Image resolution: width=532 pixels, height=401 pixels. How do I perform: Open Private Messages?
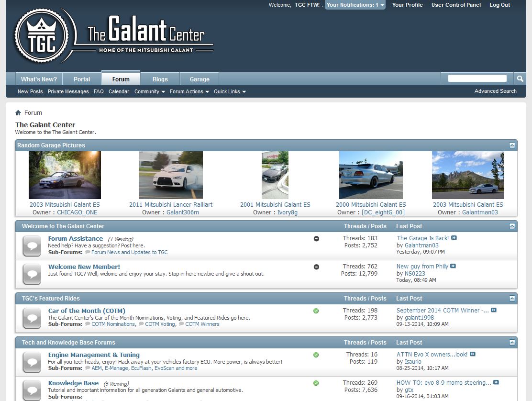68,91
